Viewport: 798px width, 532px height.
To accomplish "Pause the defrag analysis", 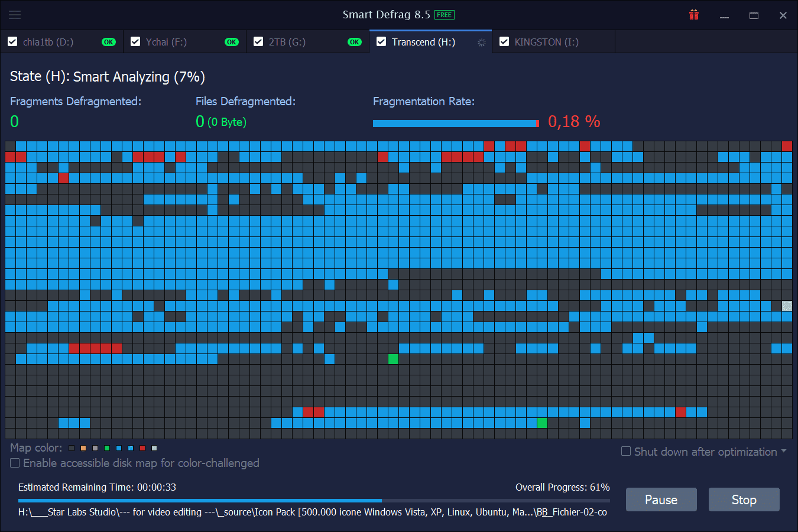I will click(x=661, y=499).
